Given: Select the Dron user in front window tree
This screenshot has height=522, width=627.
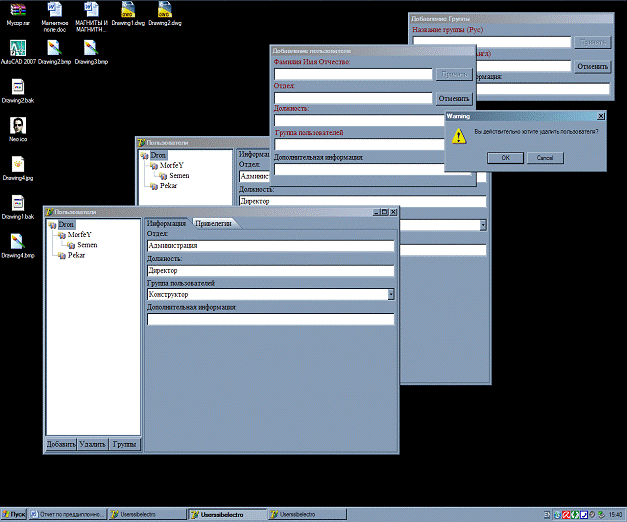Looking at the screenshot, I should 66,226.
